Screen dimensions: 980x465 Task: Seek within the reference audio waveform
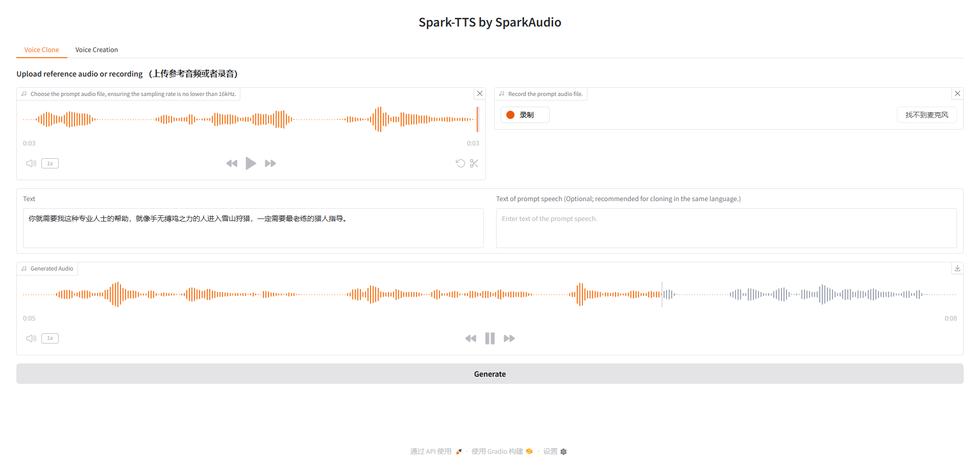(251, 119)
